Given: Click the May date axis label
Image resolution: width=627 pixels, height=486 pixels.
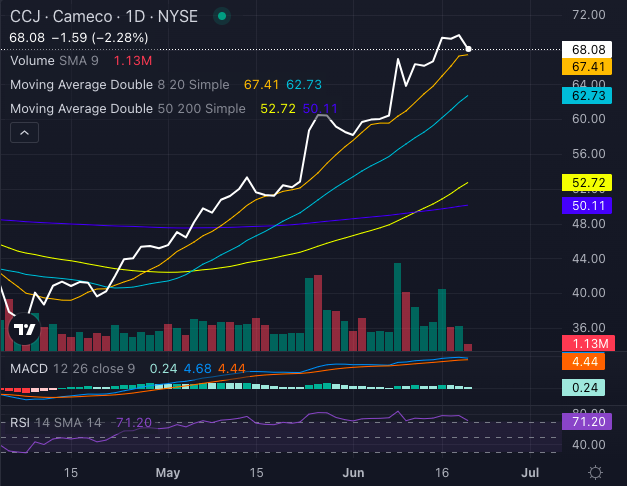Looking at the screenshot, I should (x=168, y=473).
